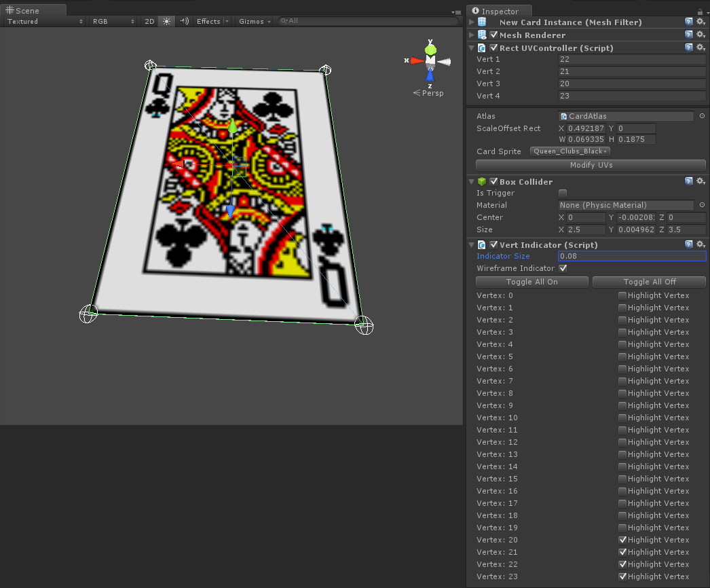Check Highlight Vertex for Vertex: 0

[622, 295]
